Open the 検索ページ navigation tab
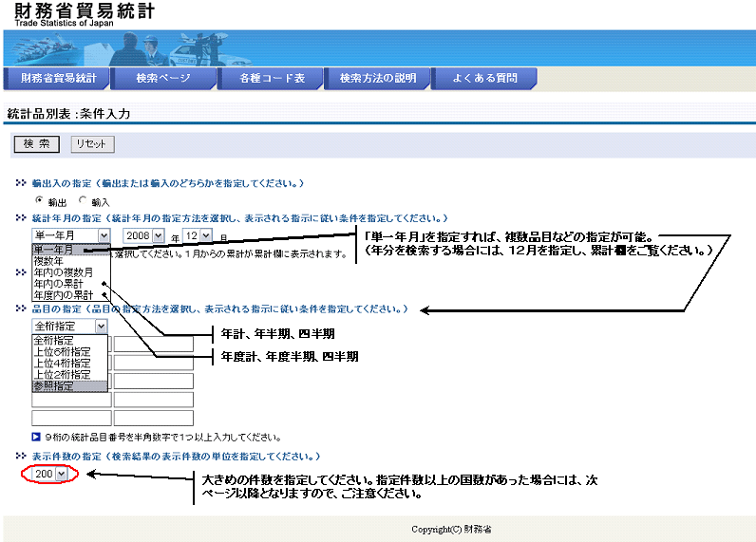The image size is (756, 542). (163, 78)
